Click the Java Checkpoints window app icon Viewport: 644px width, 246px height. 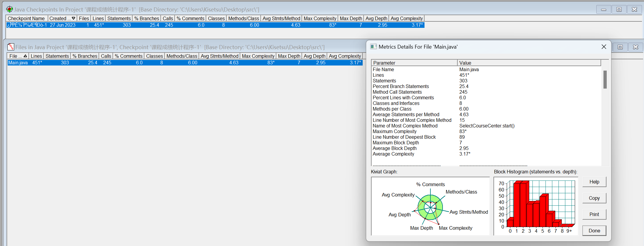[x=9, y=9]
